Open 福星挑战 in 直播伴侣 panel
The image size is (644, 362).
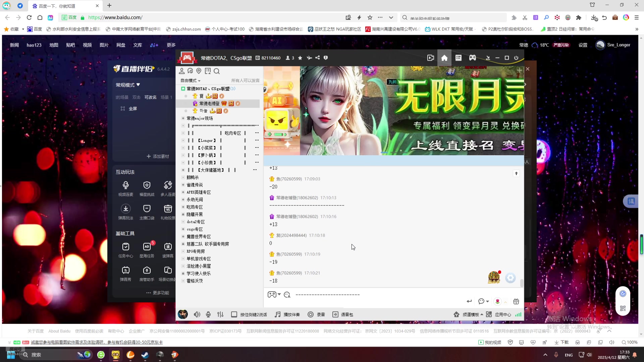147,189
